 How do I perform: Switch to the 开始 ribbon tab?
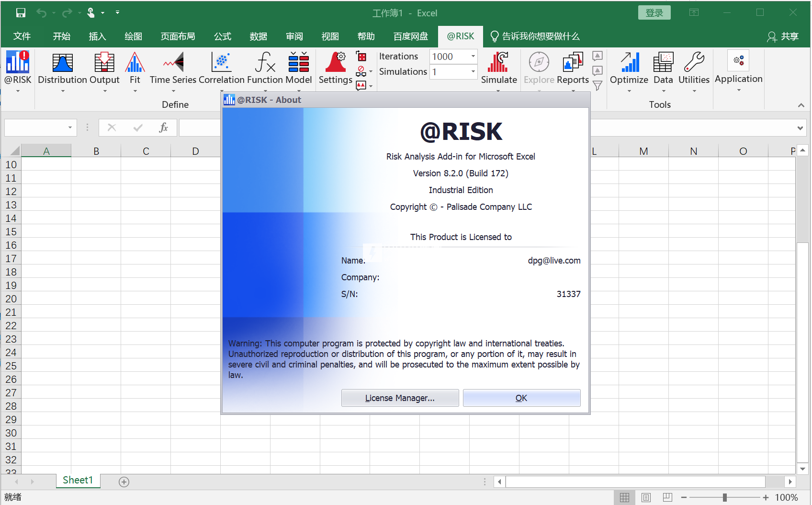61,36
